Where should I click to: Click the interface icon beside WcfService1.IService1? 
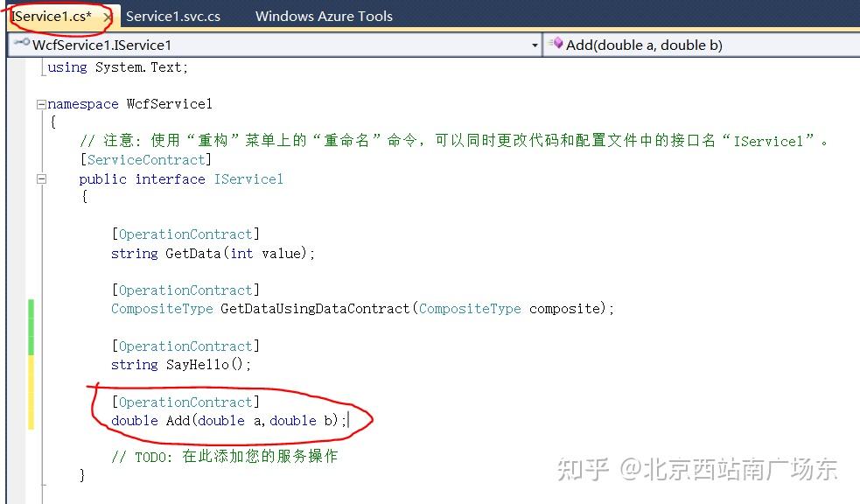pyautogui.click(x=22, y=43)
